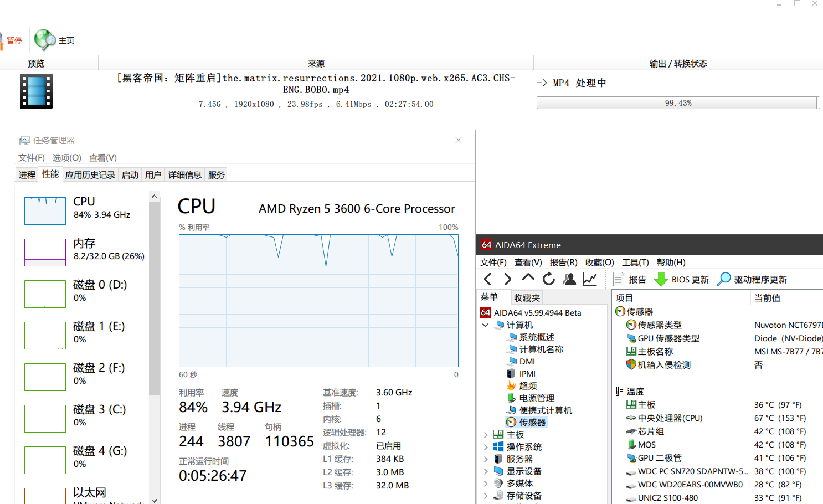Select the 磁盘 4 (G:) performance graph
823x504 pixels.
(x=45, y=460)
